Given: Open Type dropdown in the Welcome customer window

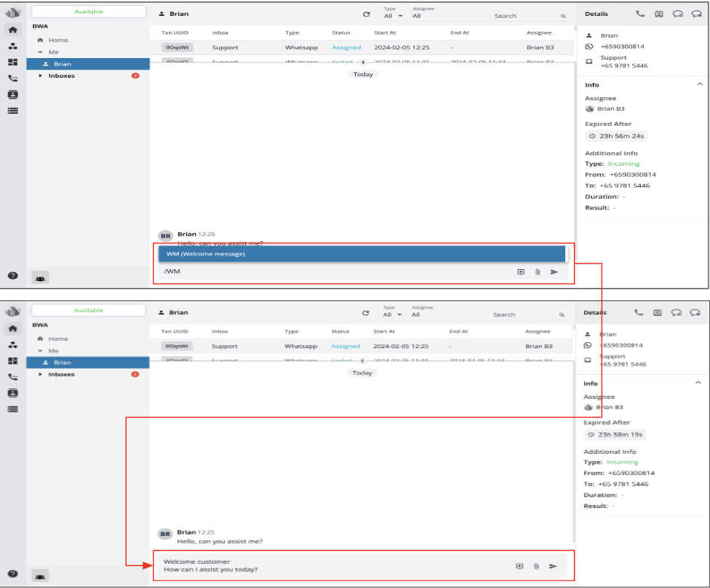Looking at the screenshot, I should click(392, 314).
